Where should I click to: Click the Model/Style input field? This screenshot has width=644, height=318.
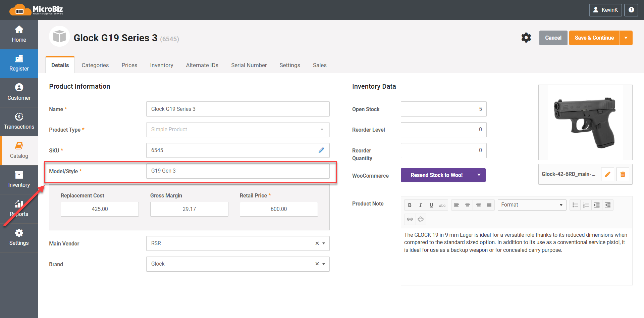pyautogui.click(x=238, y=171)
